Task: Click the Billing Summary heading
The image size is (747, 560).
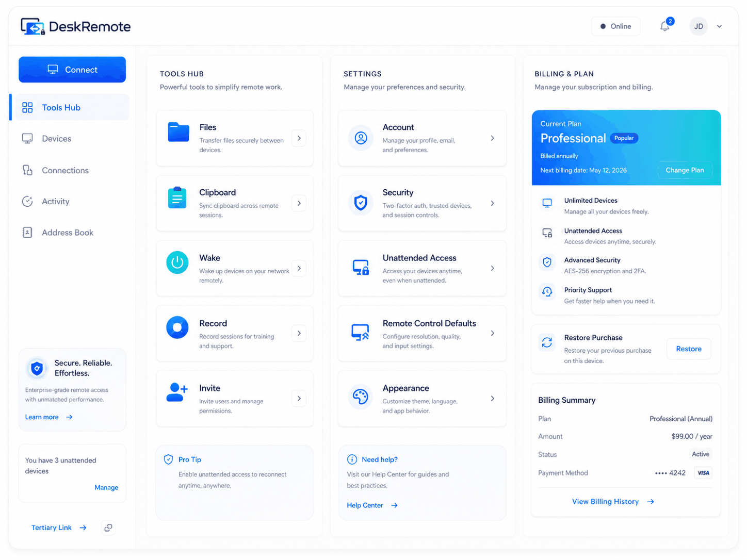Action: click(x=566, y=400)
